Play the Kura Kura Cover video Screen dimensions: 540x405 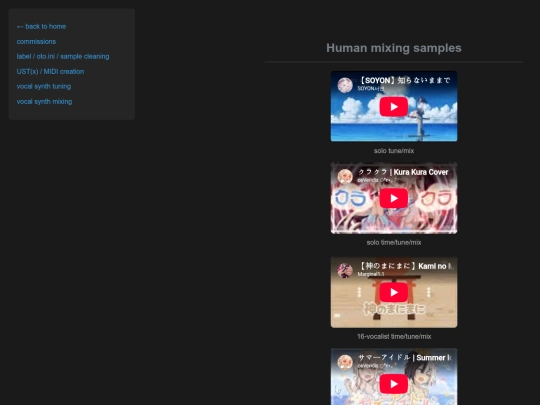394,198
